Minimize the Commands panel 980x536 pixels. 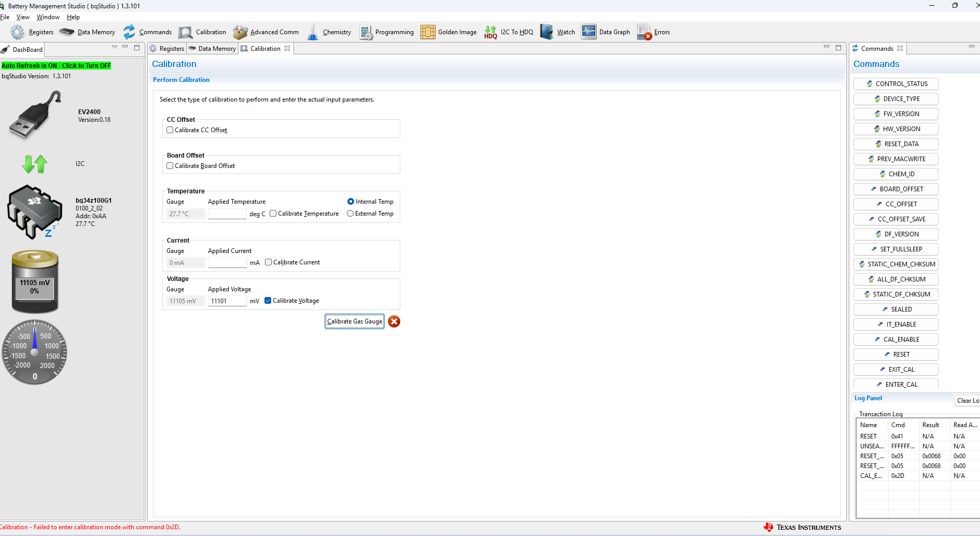(x=972, y=47)
